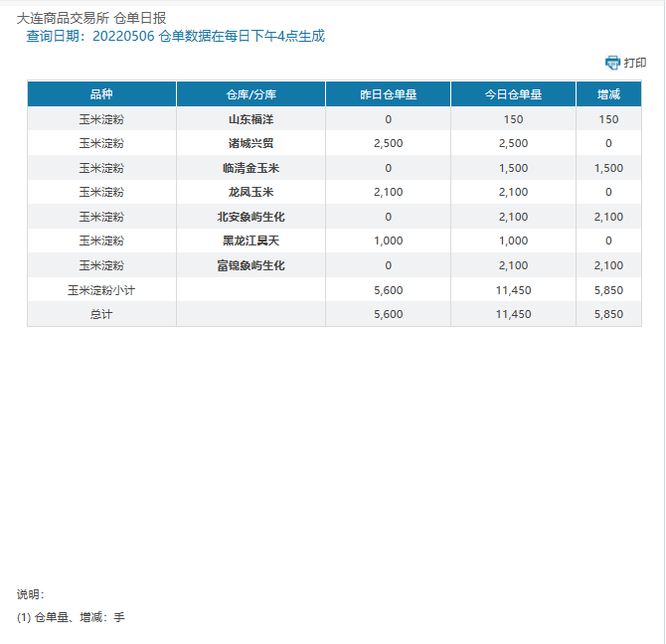Select the 北安象屿生化 warehouse cell

click(250, 217)
